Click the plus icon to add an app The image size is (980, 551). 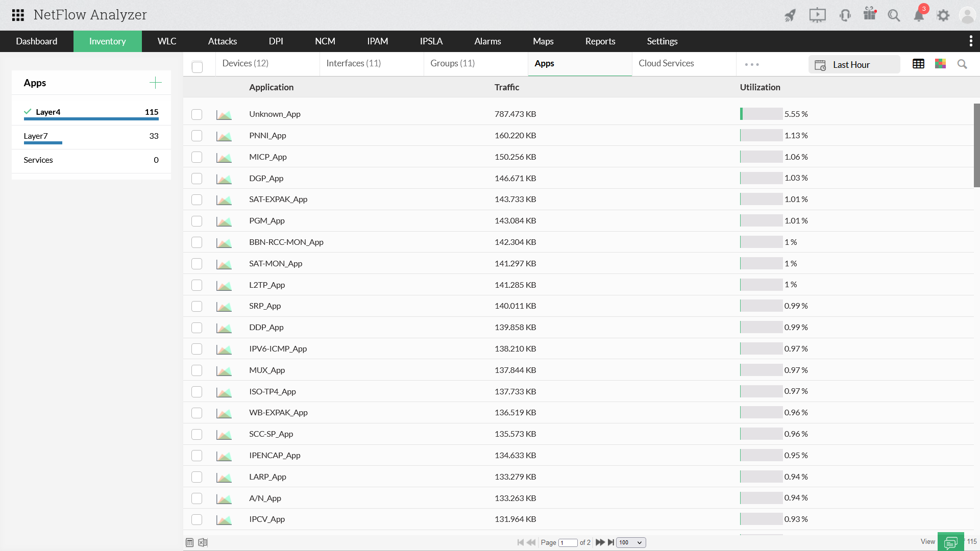click(x=156, y=83)
